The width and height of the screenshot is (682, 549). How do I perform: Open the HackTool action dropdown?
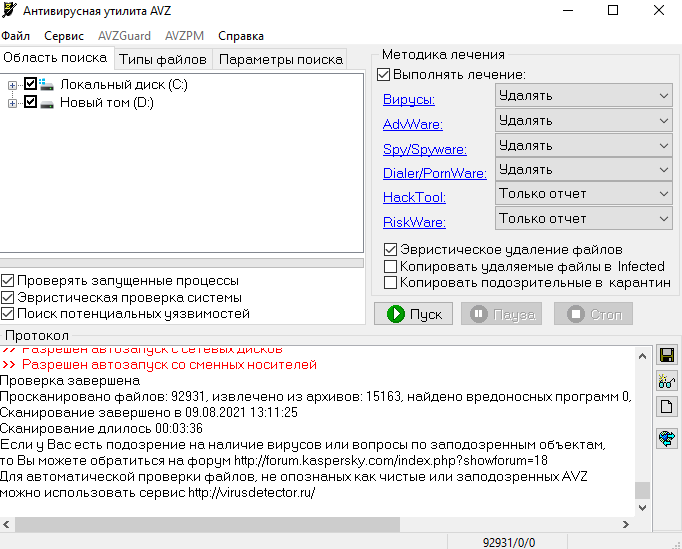click(584, 194)
